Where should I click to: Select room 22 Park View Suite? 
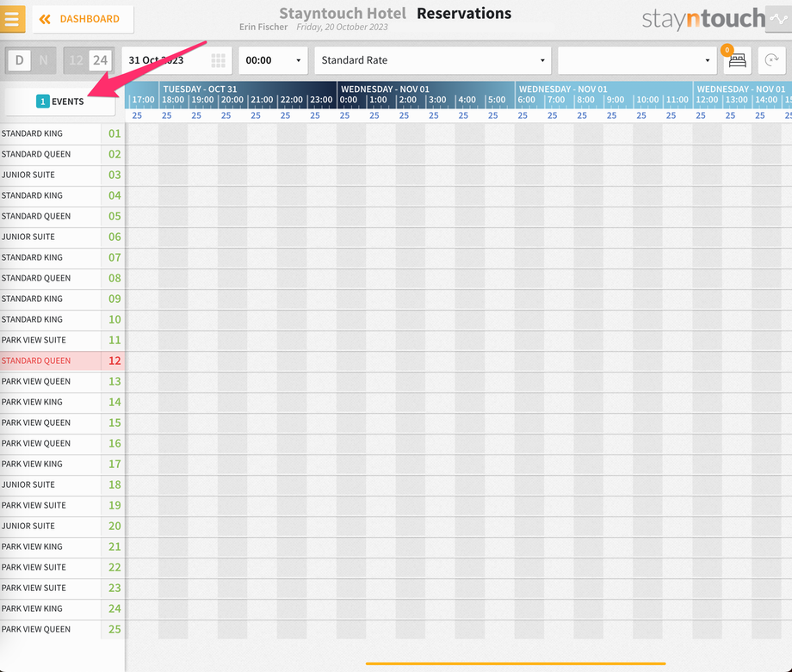click(62, 569)
